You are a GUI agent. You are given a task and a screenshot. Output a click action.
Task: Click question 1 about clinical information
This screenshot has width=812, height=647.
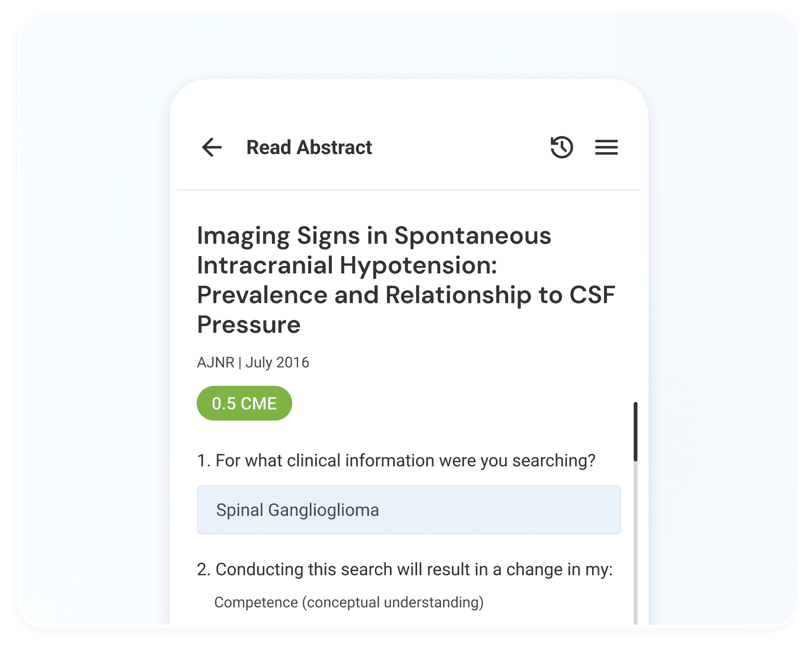click(396, 461)
